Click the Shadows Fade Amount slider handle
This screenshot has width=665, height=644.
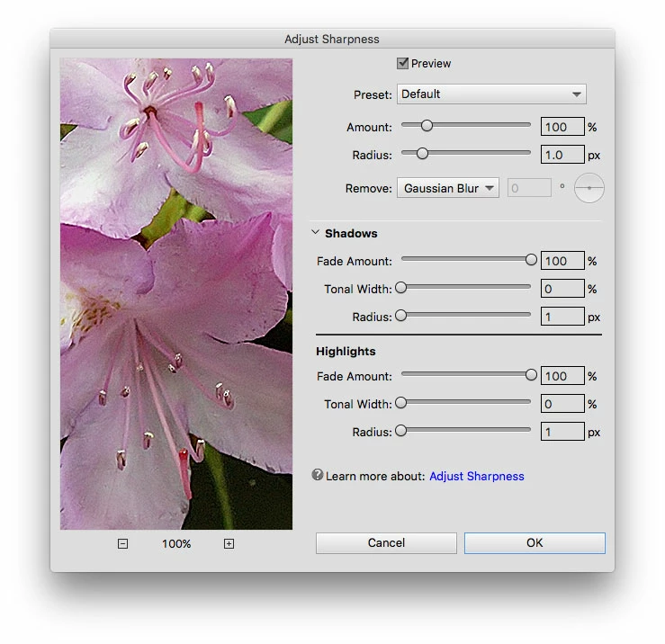coord(531,259)
